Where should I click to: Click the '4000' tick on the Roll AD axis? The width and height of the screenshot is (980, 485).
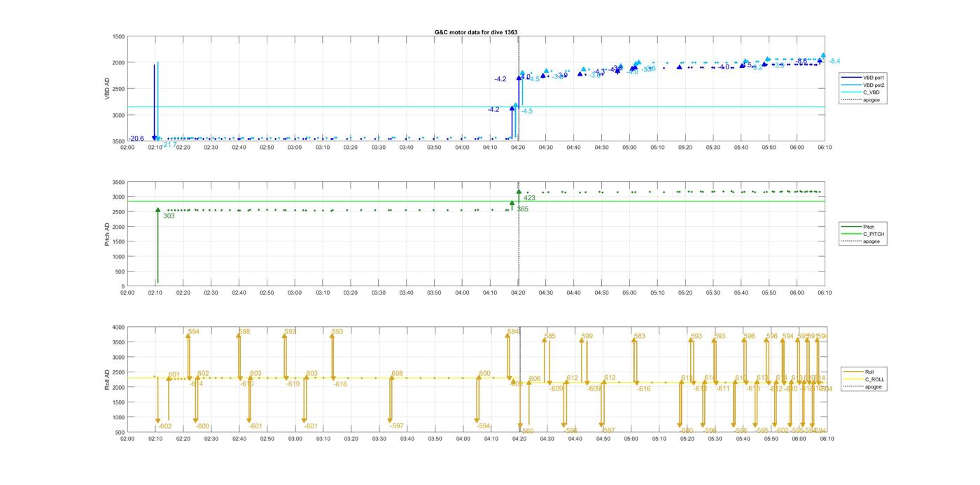coord(118,328)
